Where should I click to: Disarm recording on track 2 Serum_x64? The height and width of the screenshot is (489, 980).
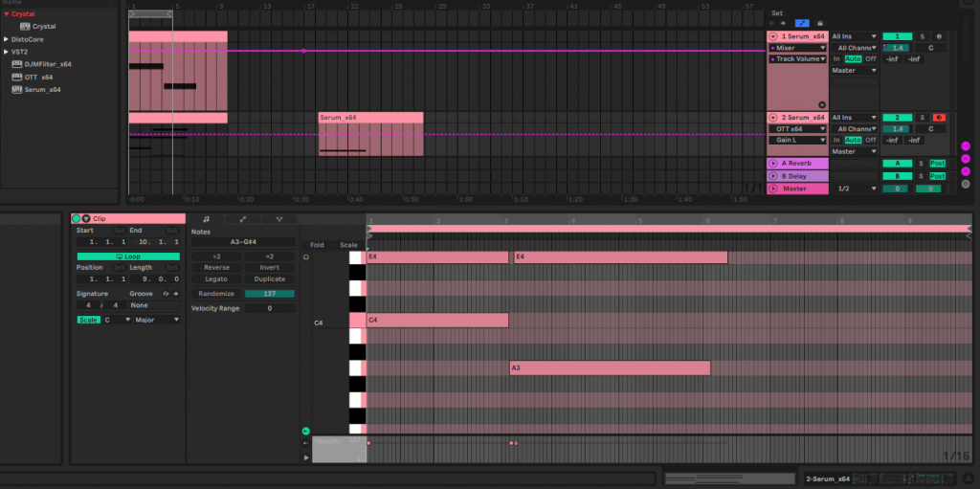click(x=940, y=117)
